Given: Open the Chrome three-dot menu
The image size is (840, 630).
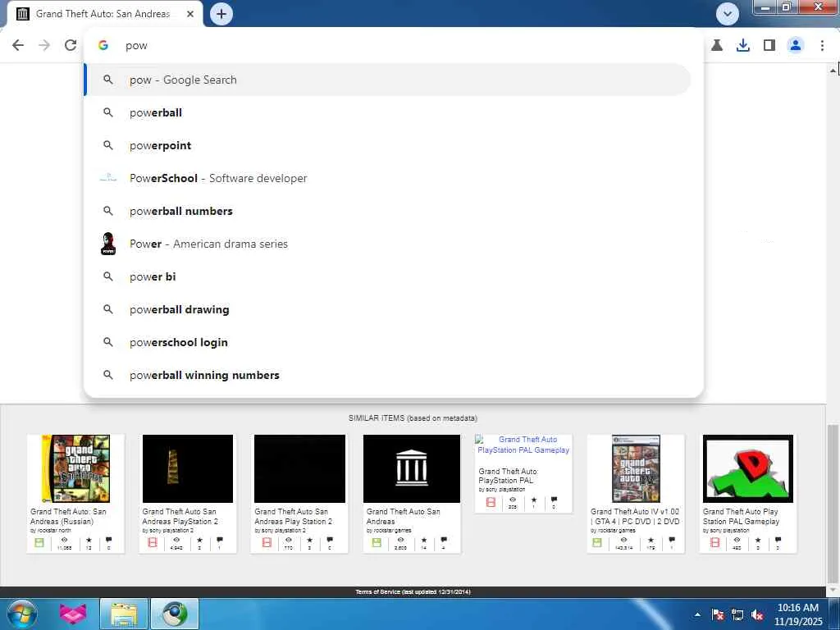Looking at the screenshot, I should (822, 45).
